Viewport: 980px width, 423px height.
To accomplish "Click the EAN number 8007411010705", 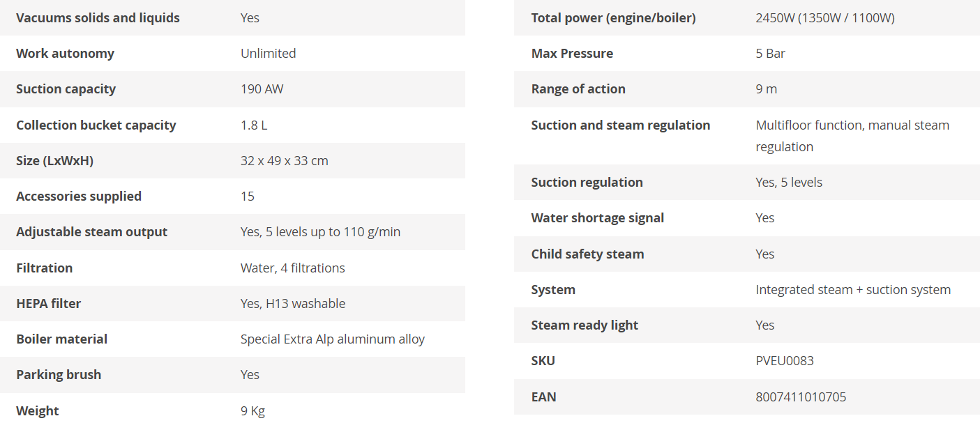I will click(801, 397).
